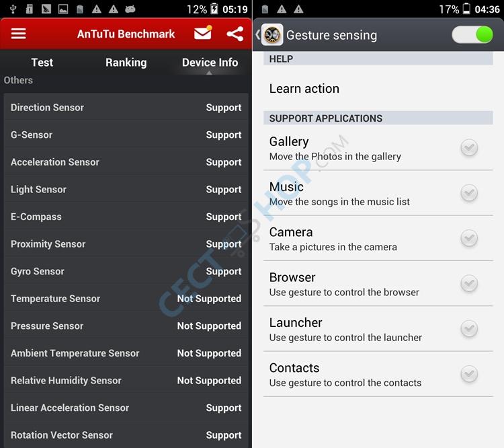Screen dimensions: 504x448
Task: Select the Pressure Sensor row
Action: (126, 326)
